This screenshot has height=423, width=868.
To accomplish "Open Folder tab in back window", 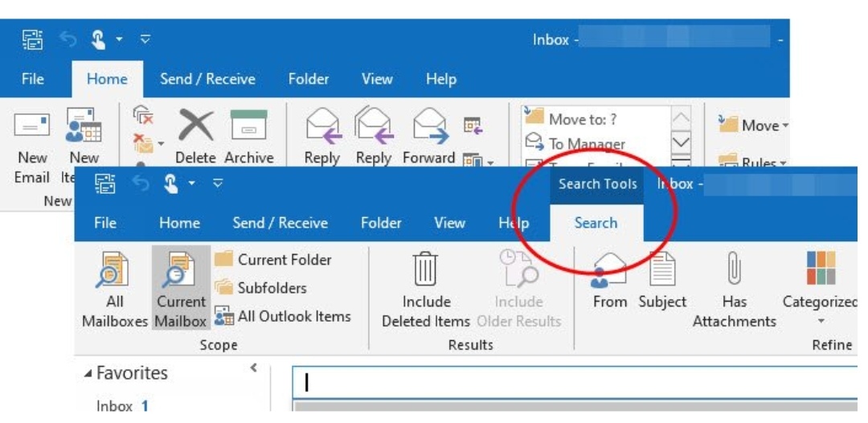I will pos(309,79).
